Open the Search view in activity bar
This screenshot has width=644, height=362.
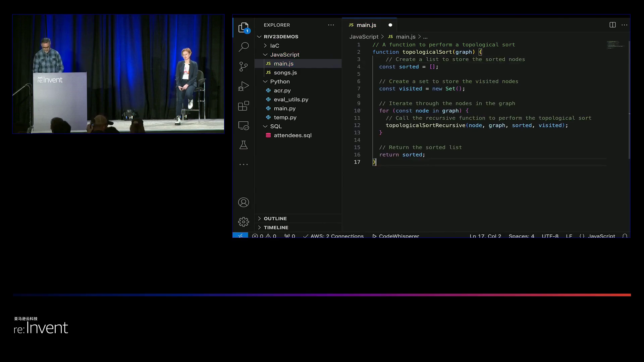[244, 47]
